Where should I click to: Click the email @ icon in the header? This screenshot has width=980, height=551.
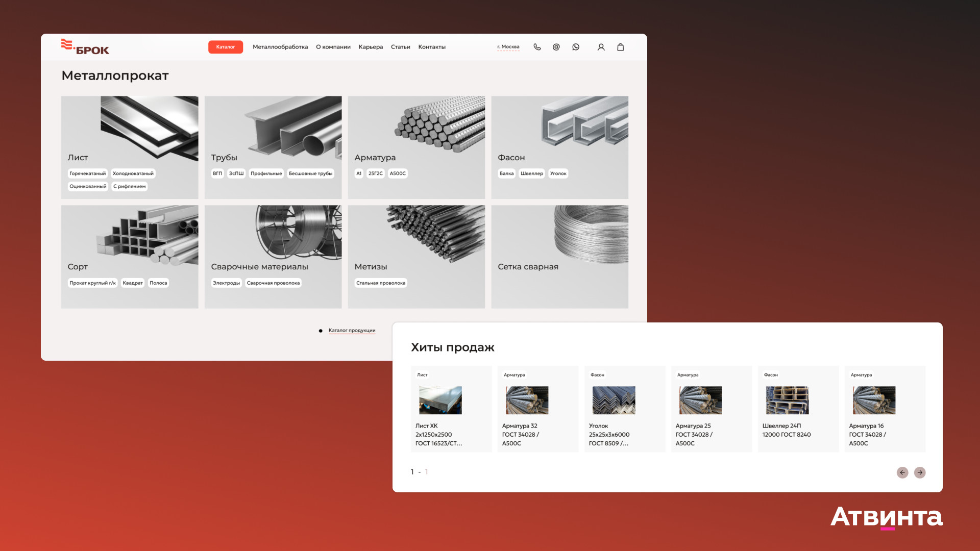coord(556,47)
